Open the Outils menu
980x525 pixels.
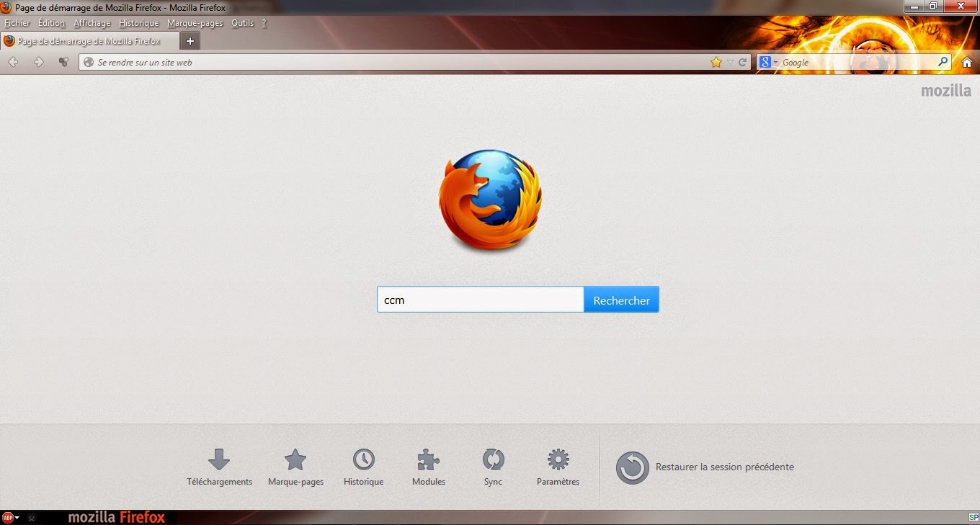click(242, 23)
